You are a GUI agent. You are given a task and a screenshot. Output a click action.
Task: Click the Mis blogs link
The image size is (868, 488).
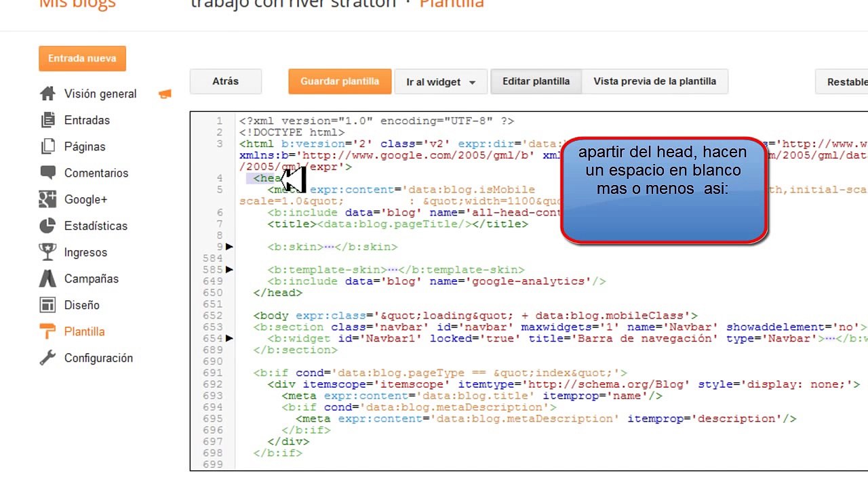coord(77,3)
